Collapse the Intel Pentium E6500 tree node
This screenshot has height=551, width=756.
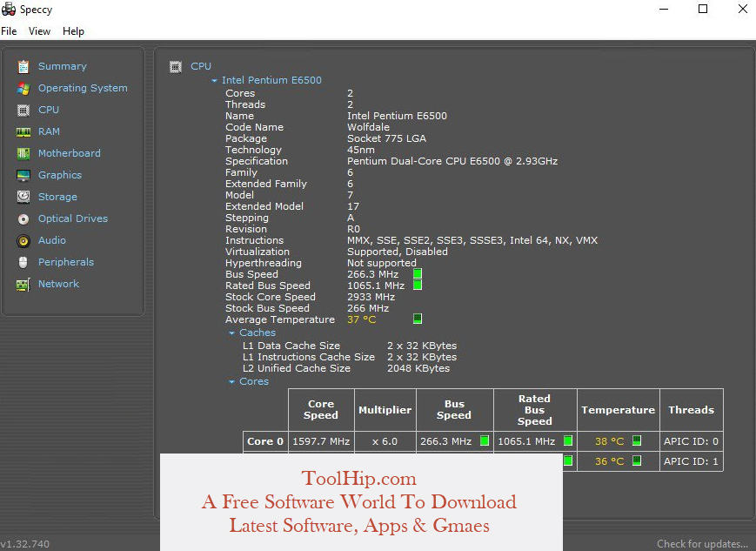point(215,81)
